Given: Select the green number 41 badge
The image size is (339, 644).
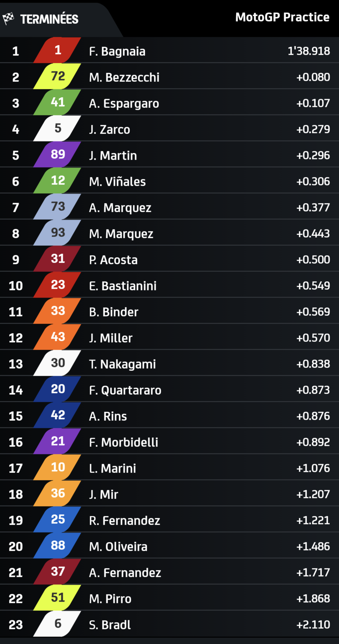Looking at the screenshot, I should click(x=57, y=102).
